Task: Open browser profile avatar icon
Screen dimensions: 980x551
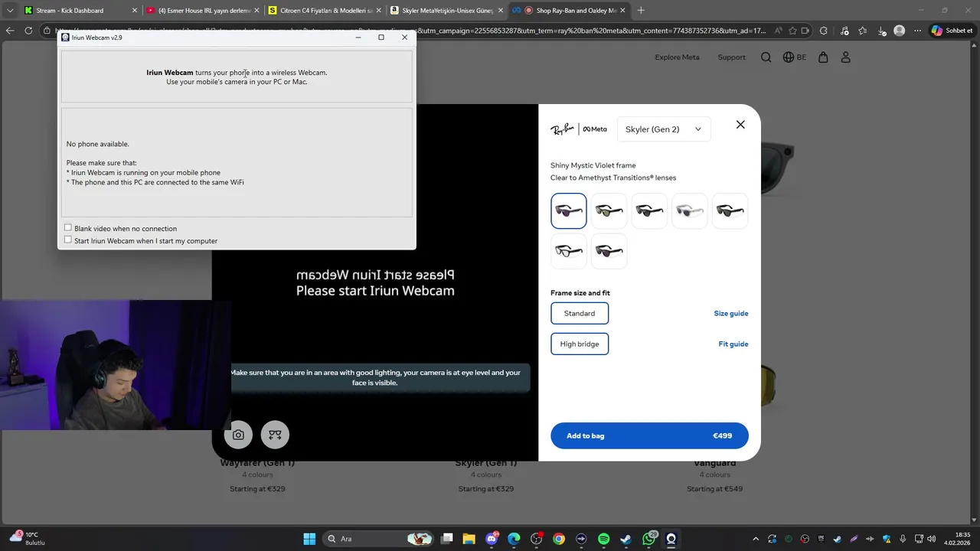Action: (900, 31)
